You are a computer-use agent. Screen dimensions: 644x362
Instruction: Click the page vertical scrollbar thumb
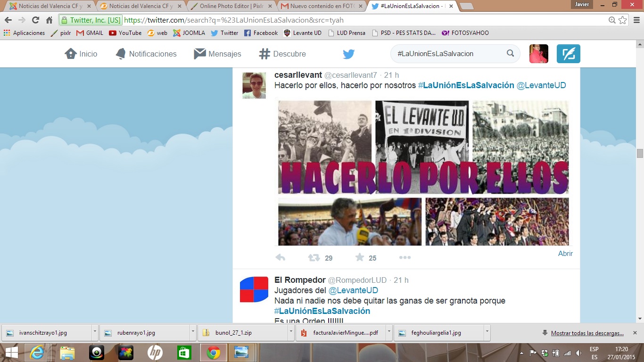(x=640, y=153)
